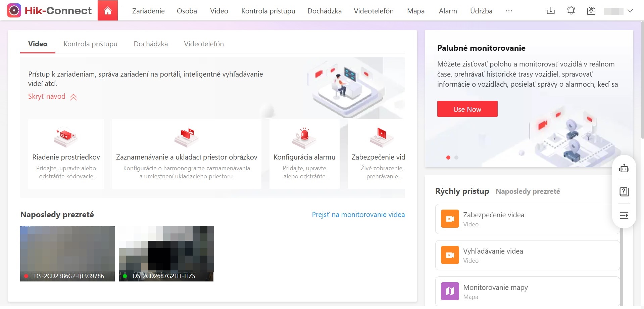
Task: Open the download center icon
Action: (x=551, y=11)
